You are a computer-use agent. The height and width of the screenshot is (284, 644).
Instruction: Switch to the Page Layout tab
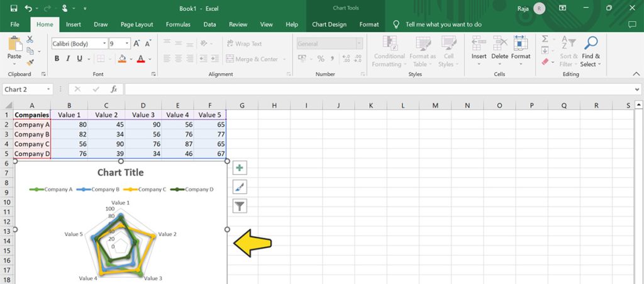[136, 25]
